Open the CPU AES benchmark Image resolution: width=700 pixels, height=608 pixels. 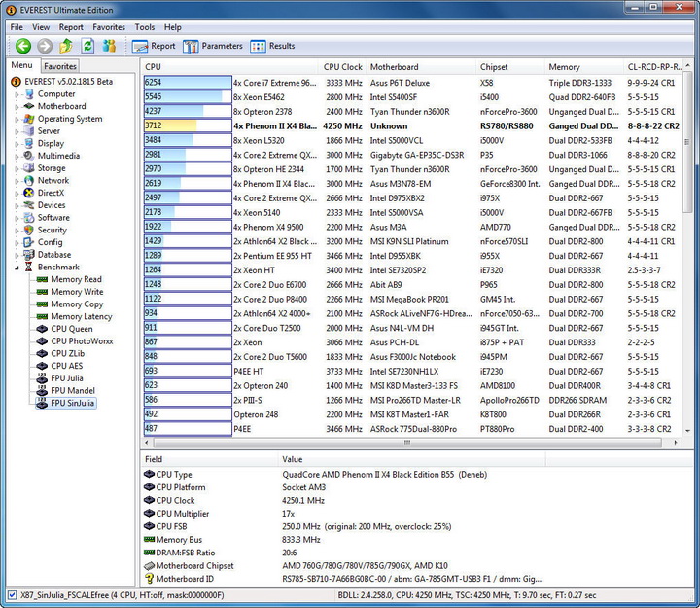66,366
